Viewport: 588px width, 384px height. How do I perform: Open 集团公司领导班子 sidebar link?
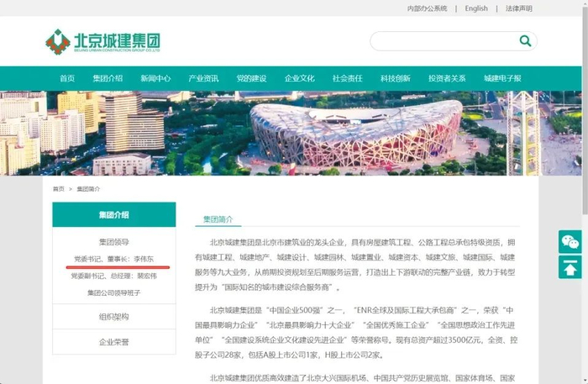pyautogui.click(x=114, y=293)
